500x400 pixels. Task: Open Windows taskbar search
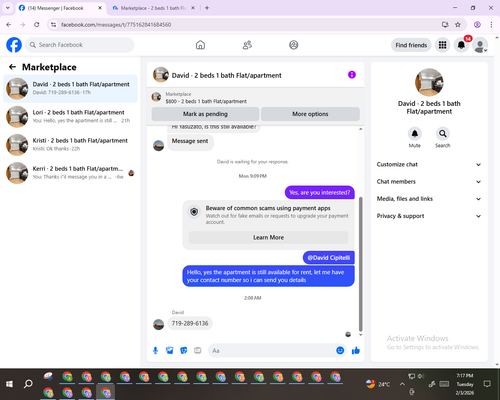tap(28, 384)
